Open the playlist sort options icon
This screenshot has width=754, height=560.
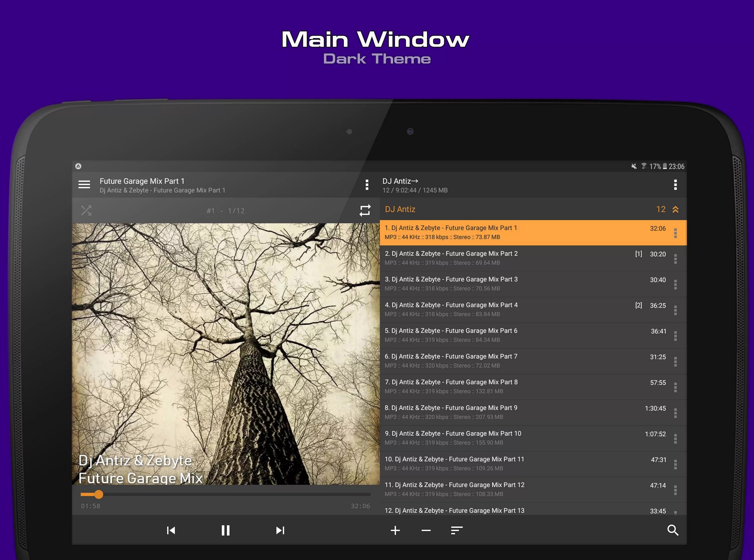pos(457,530)
